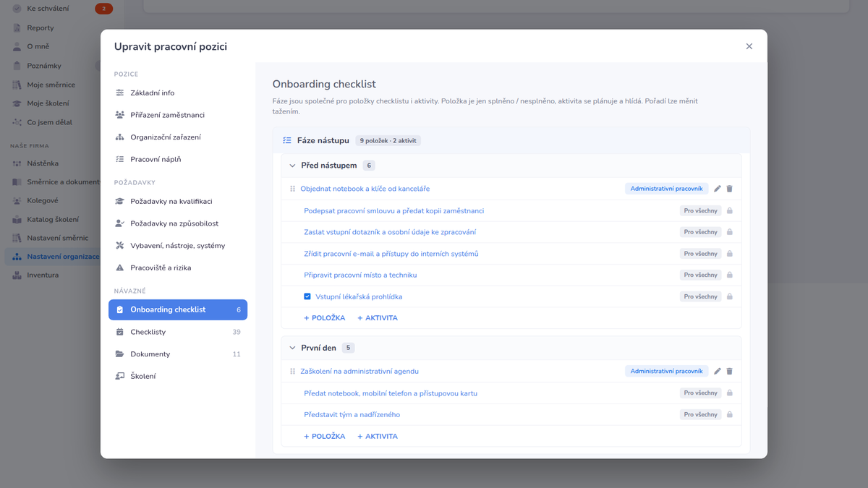Screen dimensions: 868x488
Task: Click the První den count badge 5
Action: [x=348, y=348]
